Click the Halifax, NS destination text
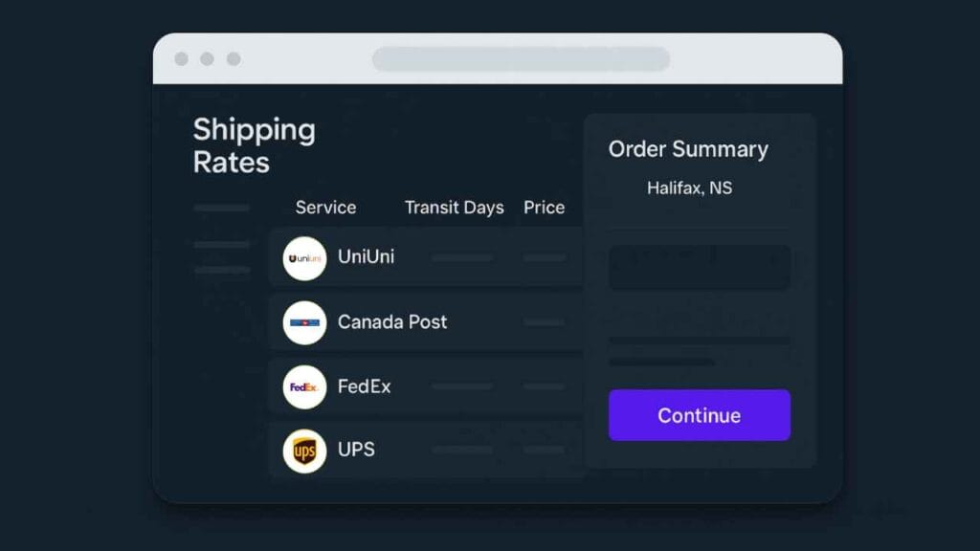This screenshot has width=980, height=551. click(x=689, y=188)
